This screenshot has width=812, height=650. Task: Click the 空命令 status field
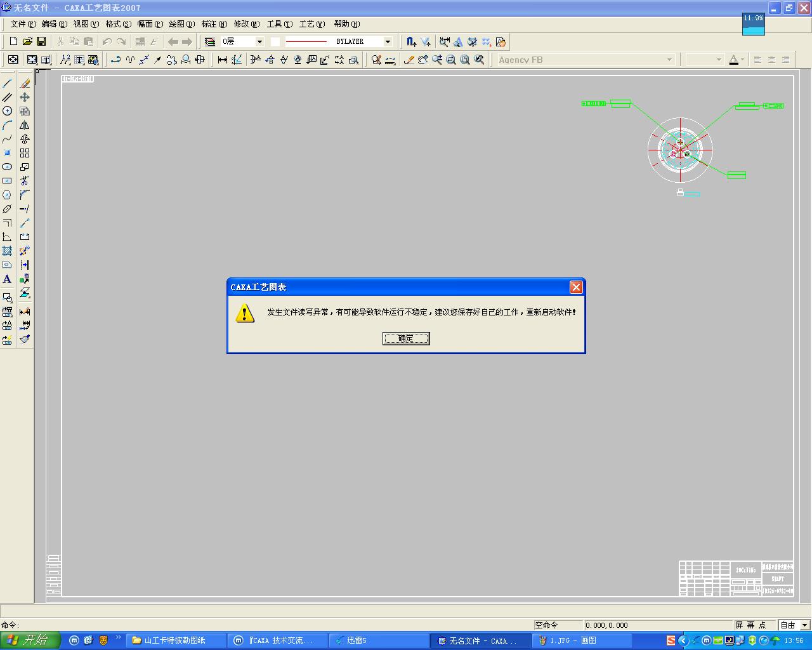(x=558, y=625)
